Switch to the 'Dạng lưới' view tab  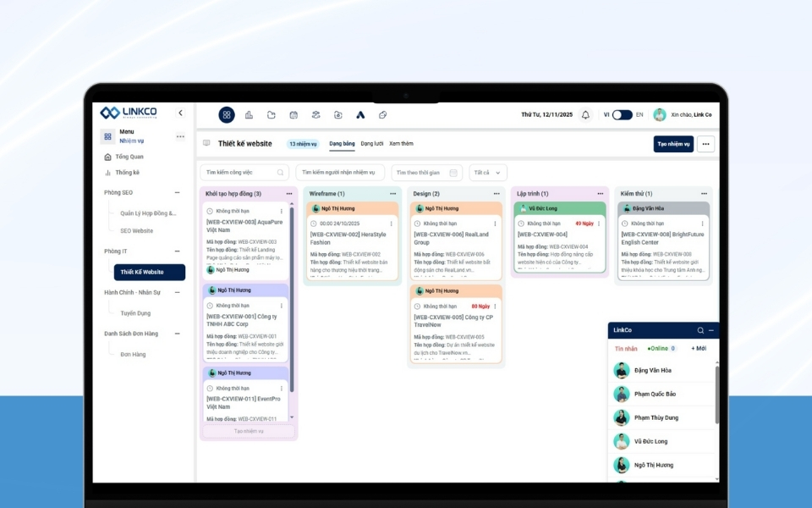[372, 144]
